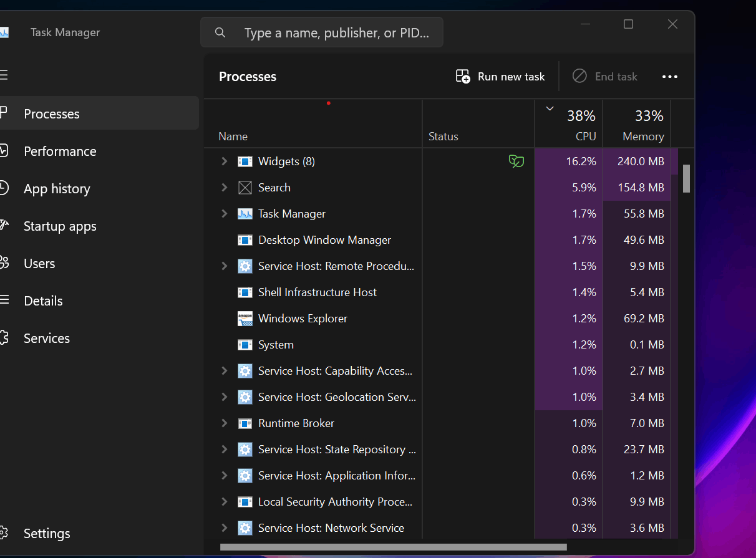Expand Service Host: Network Service row
This screenshot has height=558, width=756.
pos(225,528)
